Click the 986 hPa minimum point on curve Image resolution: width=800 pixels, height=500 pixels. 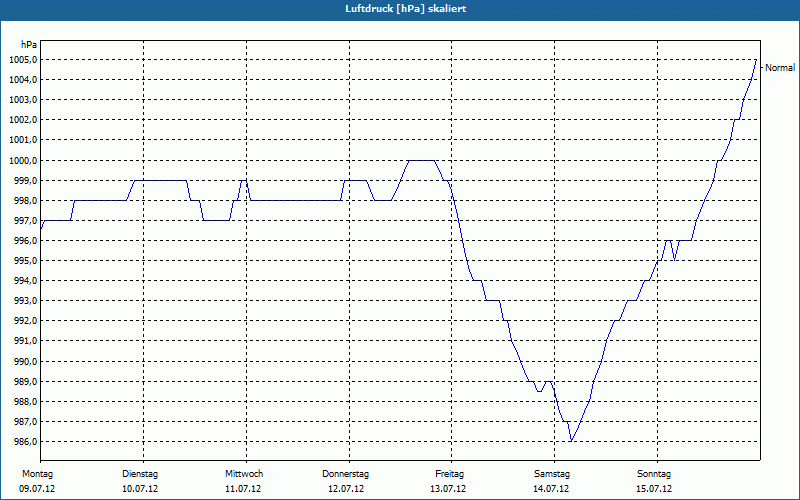click(571, 441)
